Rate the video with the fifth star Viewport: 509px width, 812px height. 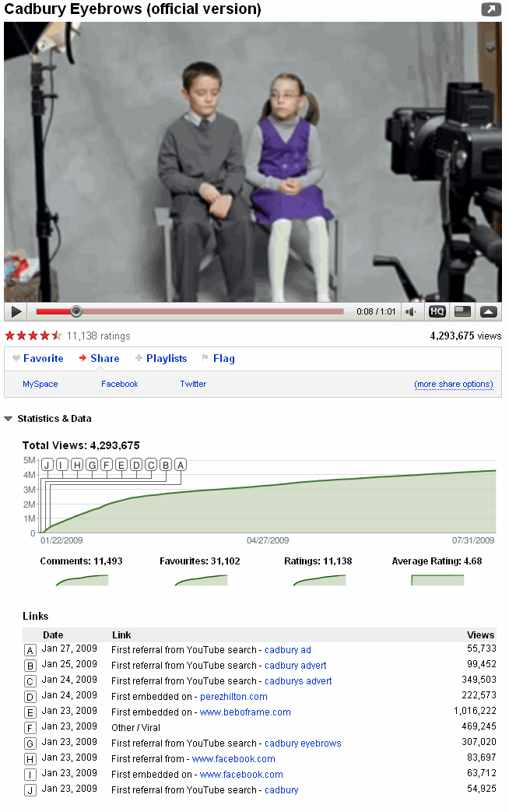coord(57,336)
